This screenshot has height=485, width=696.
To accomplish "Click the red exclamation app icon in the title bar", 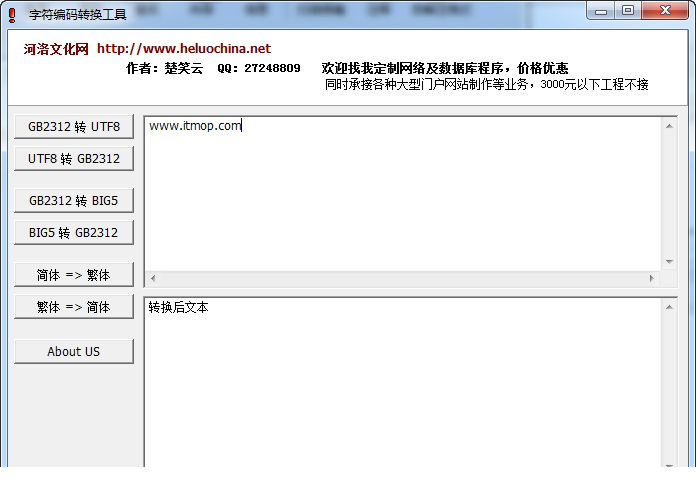I will (12, 15).
